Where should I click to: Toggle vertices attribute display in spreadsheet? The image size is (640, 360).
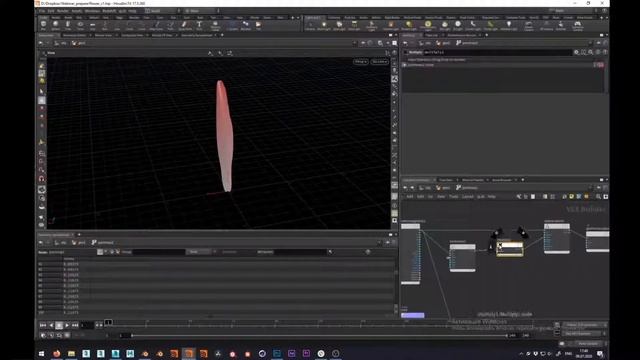[x=106, y=252]
